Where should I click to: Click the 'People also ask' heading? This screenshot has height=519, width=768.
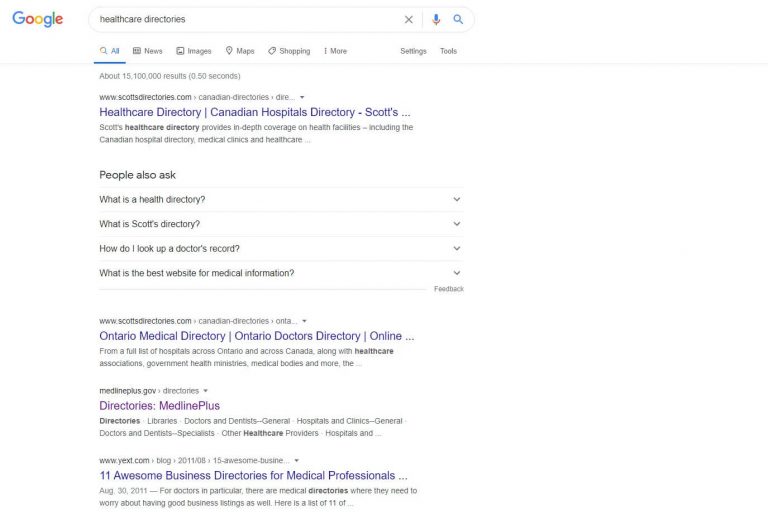[138, 175]
